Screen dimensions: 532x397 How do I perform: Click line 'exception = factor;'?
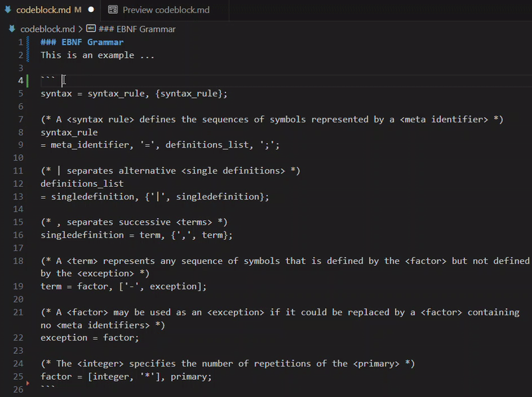tap(90, 338)
